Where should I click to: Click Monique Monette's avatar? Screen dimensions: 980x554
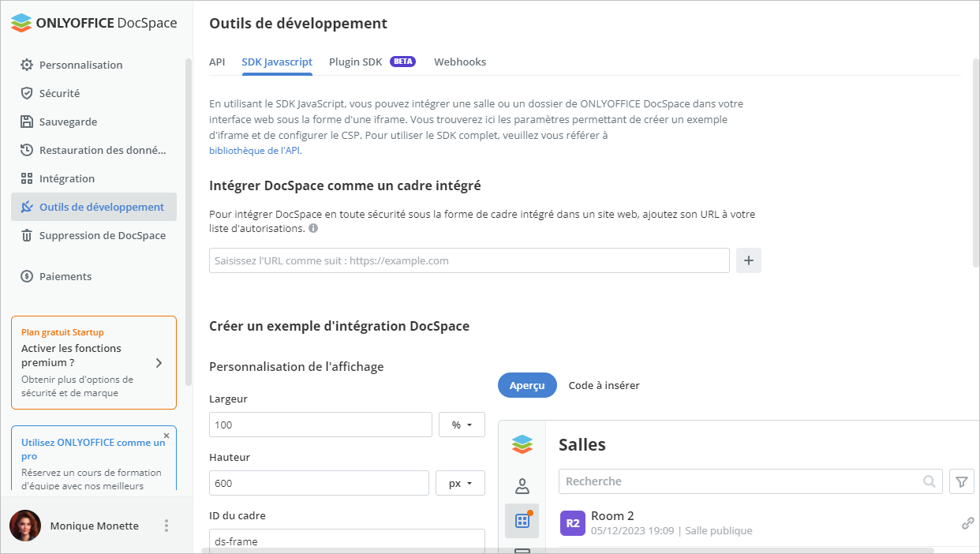[25, 526]
